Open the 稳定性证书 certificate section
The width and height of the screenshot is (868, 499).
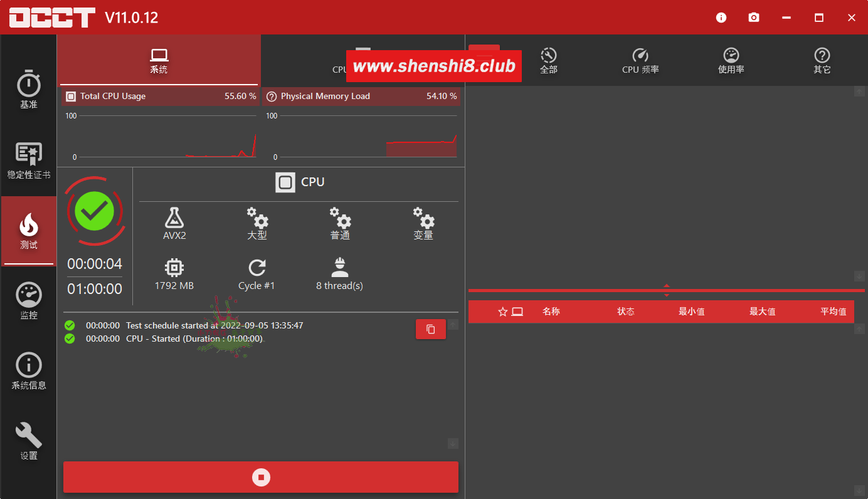pyautogui.click(x=28, y=160)
